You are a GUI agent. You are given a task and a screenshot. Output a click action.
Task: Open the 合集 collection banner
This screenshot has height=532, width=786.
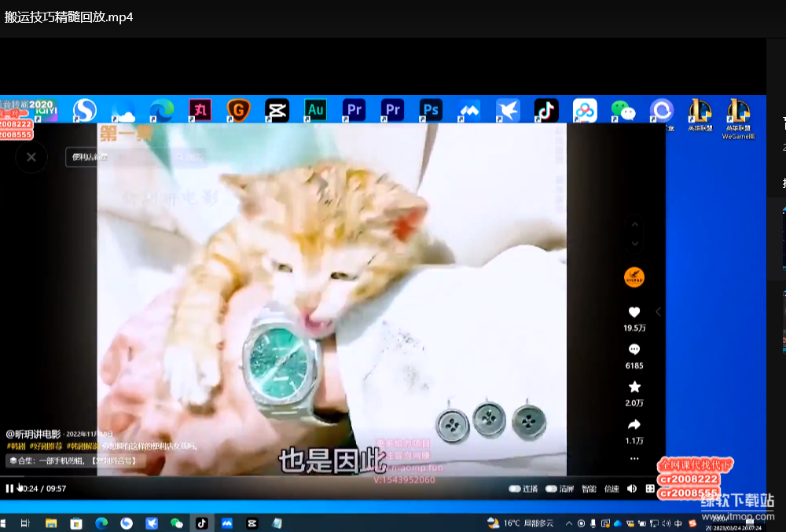click(x=75, y=460)
